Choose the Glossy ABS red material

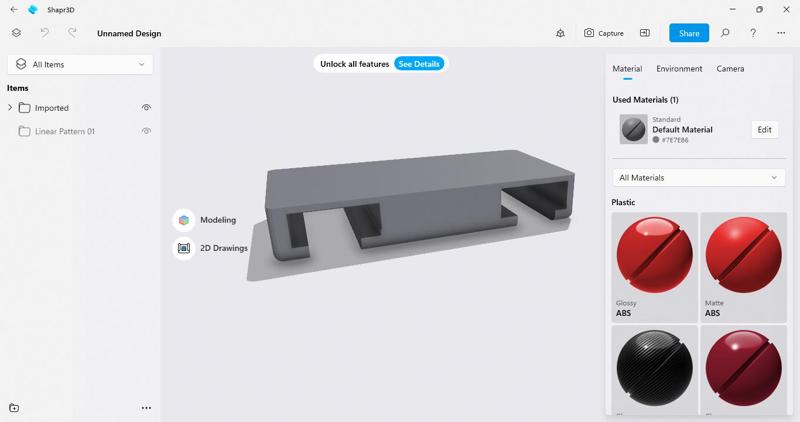655,267
